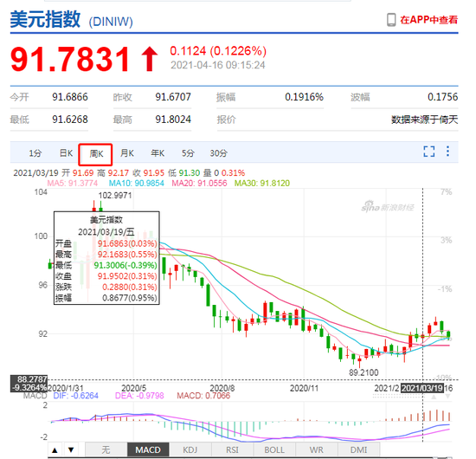476x459 pixels.
Task: Click the 今开 value 91.6866
Action: coord(70,97)
